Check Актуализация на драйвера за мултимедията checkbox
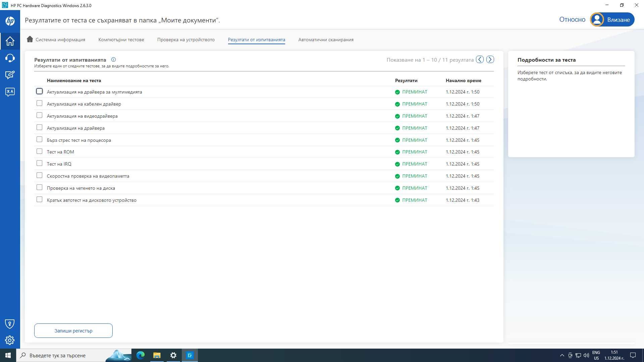 (x=39, y=91)
